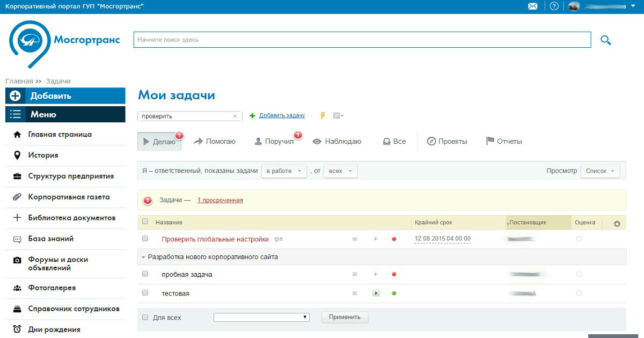The width and height of the screenshot is (644, 338).
Task: Focus the 'Начните поиск здесь' search field
Action: tap(362, 40)
